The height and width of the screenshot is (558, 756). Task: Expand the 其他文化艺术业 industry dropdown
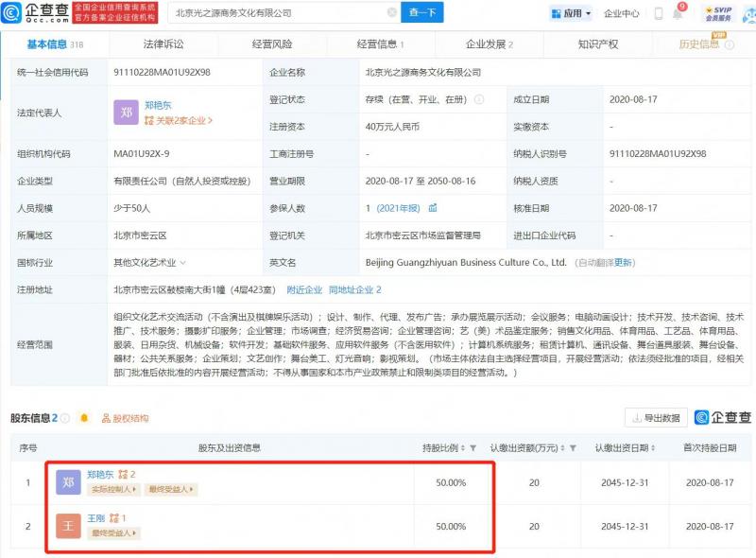click(x=182, y=263)
